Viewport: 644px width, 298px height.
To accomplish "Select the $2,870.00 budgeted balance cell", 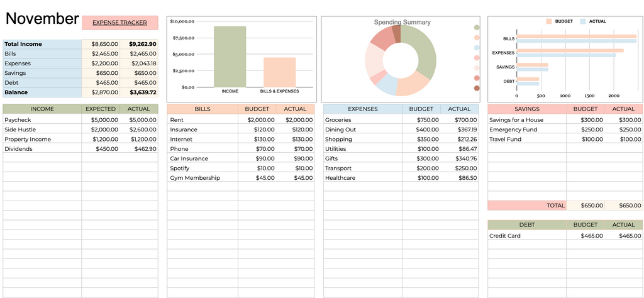I will tap(101, 92).
